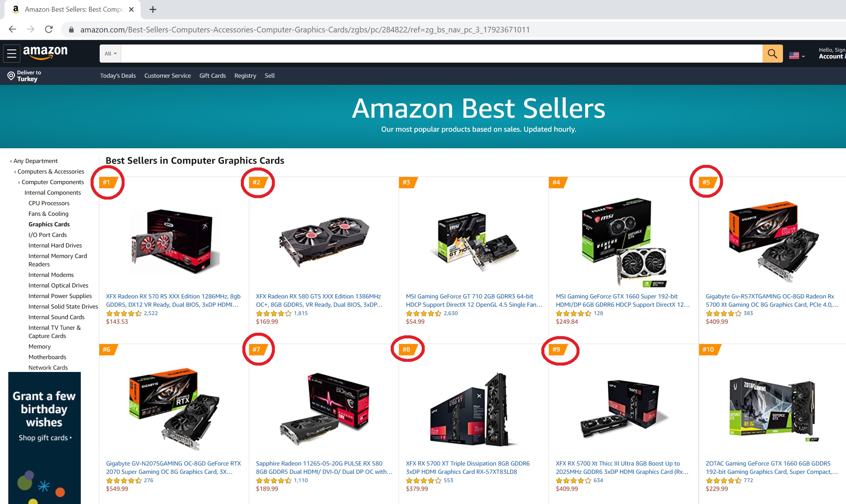Click the orange search magnifier button
The height and width of the screenshot is (504, 846).
point(772,54)
